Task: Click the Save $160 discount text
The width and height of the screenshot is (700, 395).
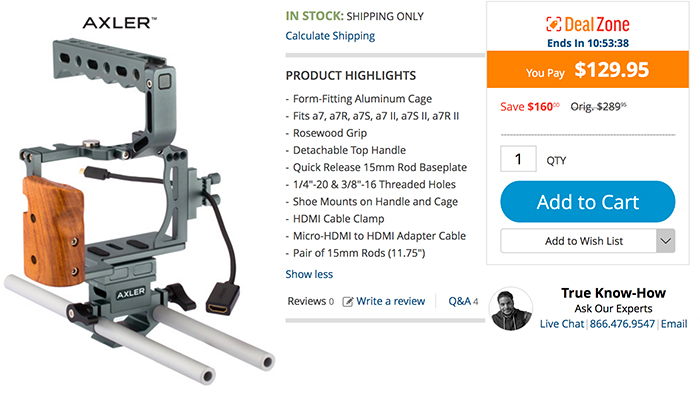Action: click(529, 107)
